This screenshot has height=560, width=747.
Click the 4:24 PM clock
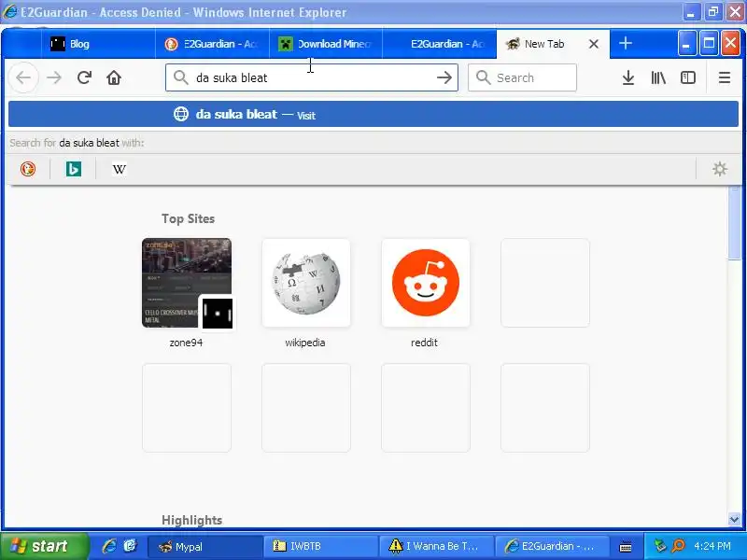(x=712, y=546)
